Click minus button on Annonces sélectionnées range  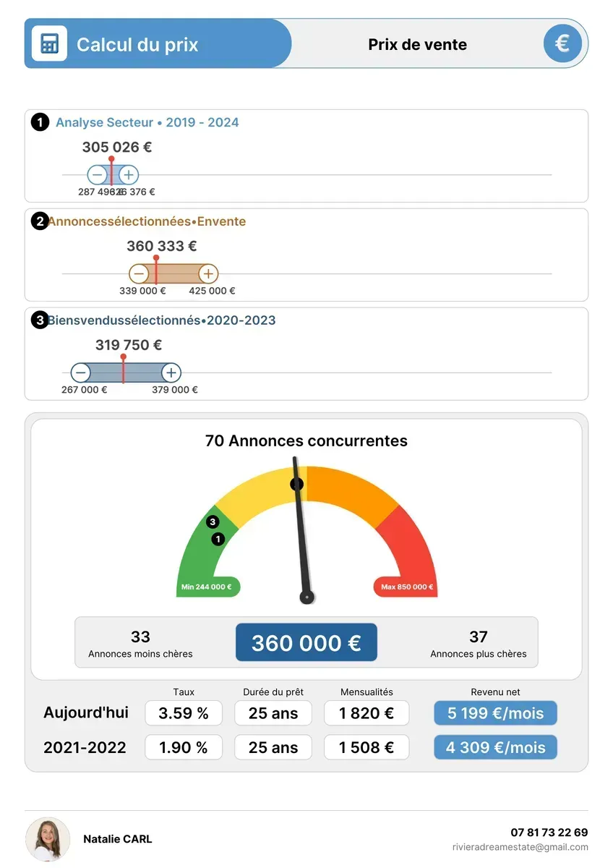click(x=140, y=273)
